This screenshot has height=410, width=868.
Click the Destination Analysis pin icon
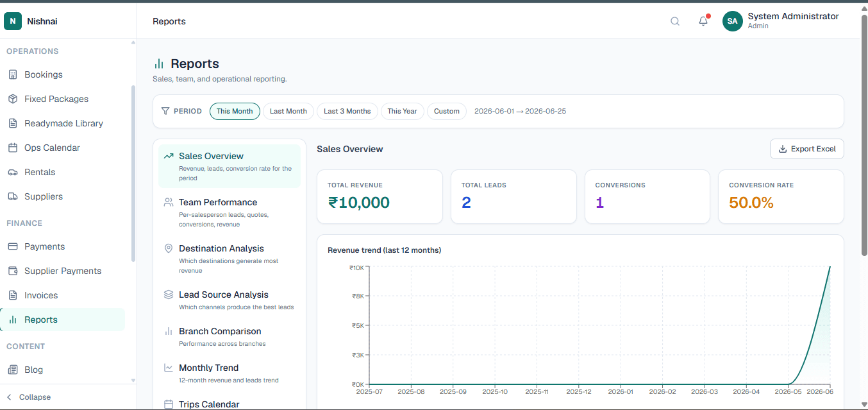(x=169, y=248)
